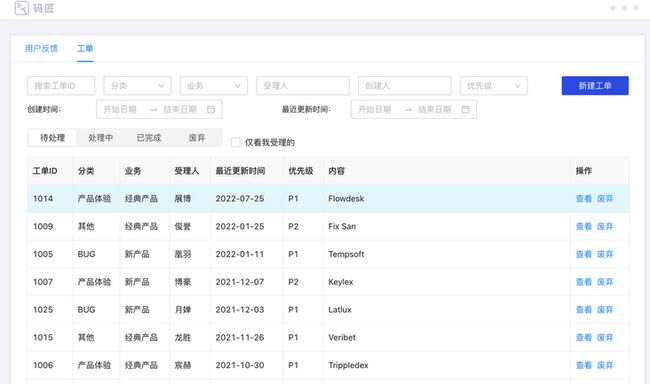Click the 优先级 column header
This screenshot has width=650, height=384.
303,171
